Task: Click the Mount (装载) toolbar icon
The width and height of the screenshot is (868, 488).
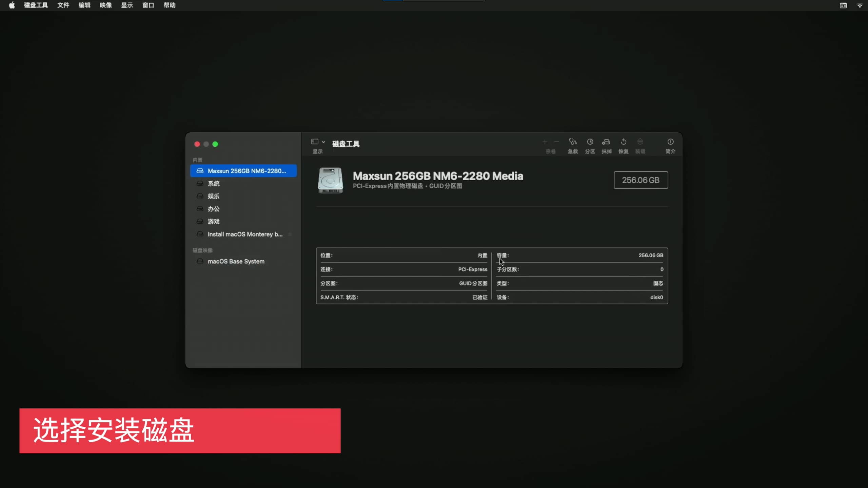Action: [x=640, y=142]
